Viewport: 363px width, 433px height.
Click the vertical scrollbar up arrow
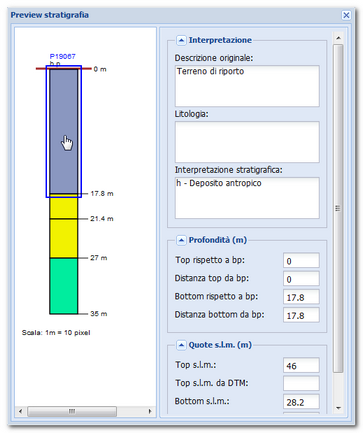(338, 38)
